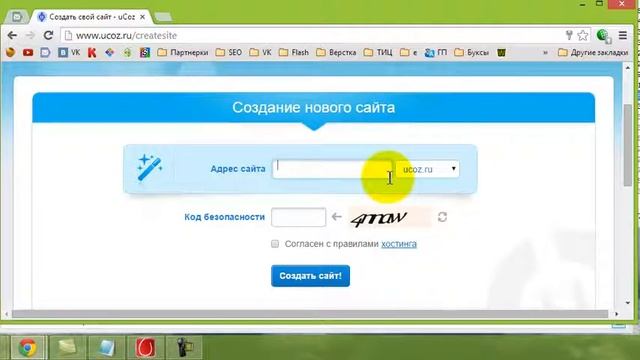The height and width of the screenshot is (360, 640).
Task: Open the colorful diamond bookmark icon
Action: (x=109, y=52)
